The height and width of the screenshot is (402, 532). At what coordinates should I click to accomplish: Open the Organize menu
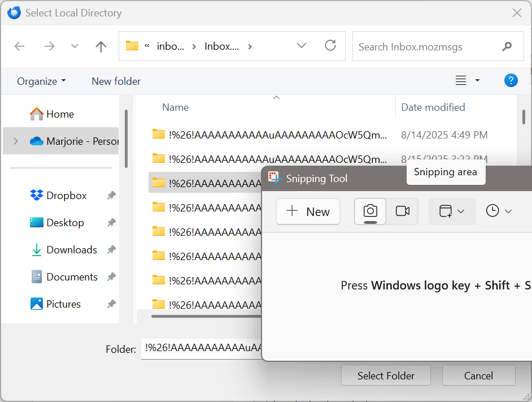41,81
